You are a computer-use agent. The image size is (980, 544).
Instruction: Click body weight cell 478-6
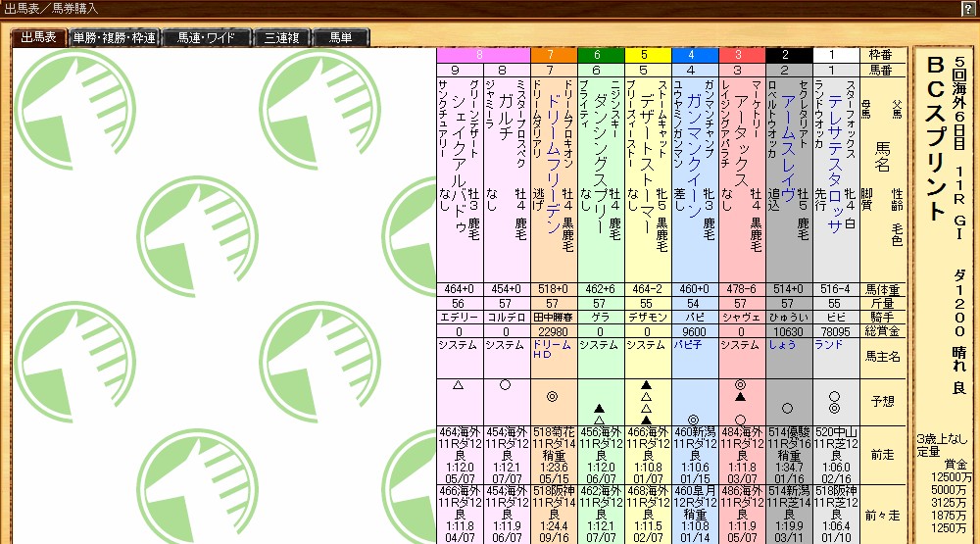[x=742, y=289]
